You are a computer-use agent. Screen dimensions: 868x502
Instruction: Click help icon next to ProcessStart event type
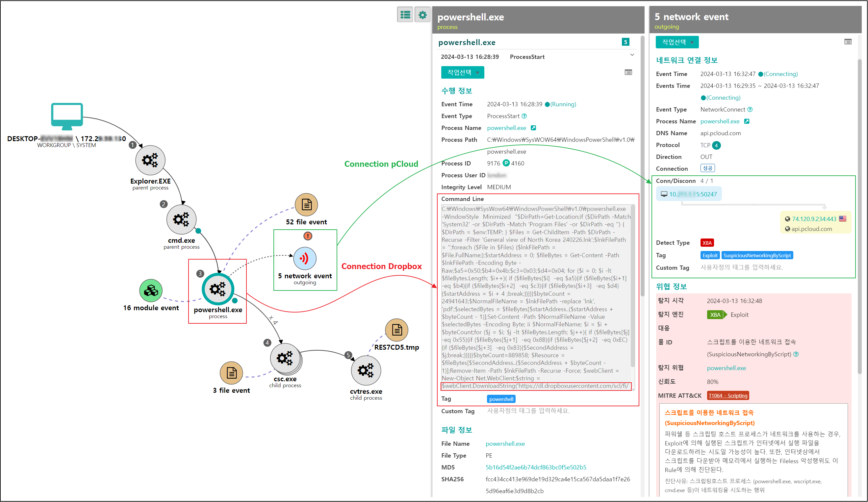coord(524,116)
